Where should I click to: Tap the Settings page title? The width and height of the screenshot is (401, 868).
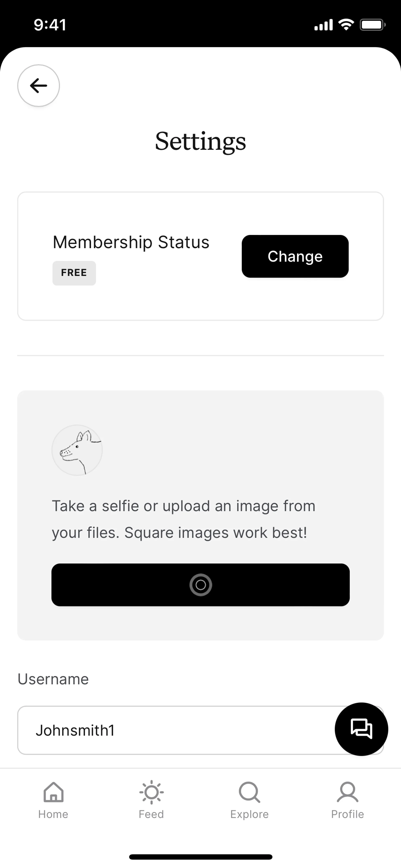click(200, 141)
